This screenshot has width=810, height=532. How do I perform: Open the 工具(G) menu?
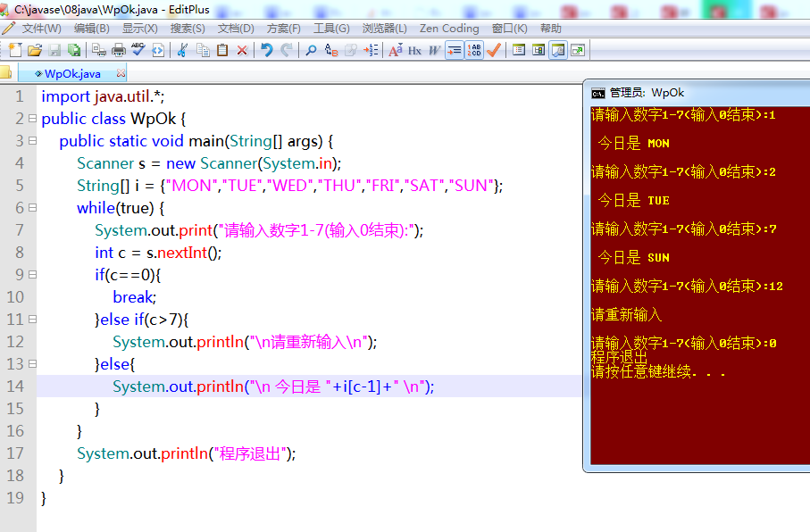coord(331,29)
